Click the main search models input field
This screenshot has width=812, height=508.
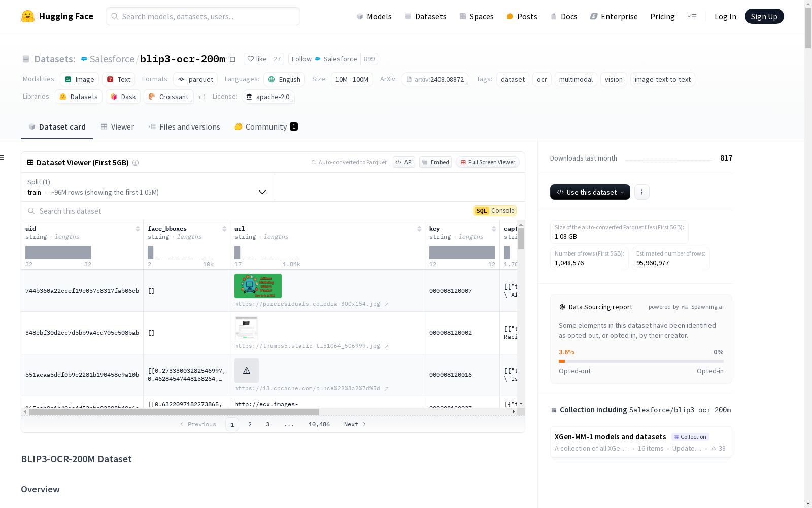pos(203,16)
